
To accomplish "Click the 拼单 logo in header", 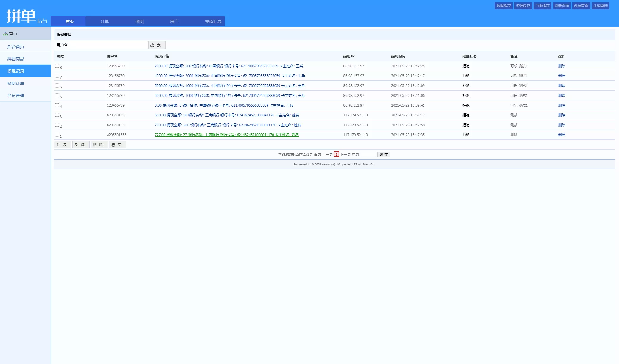I will point(21,16).
